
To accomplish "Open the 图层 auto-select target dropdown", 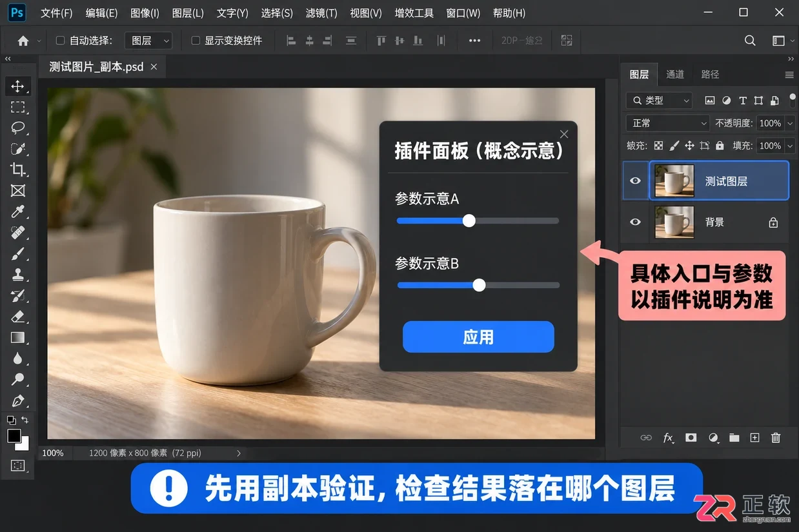I will pos(150,41).
